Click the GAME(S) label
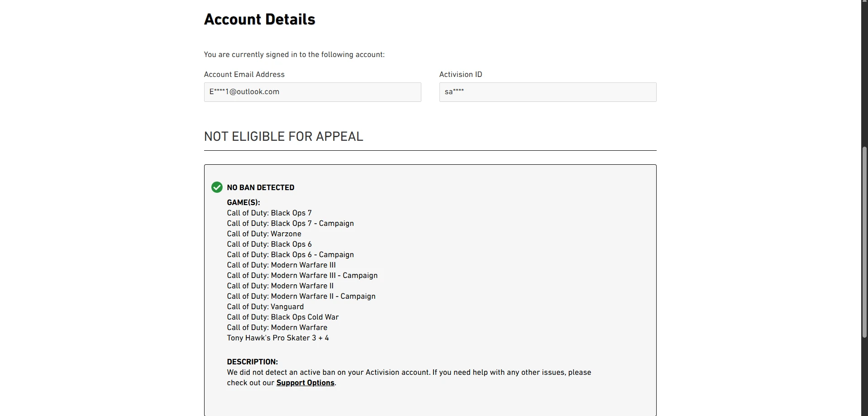This screenshot has height=416, width=868. point(243,202)
